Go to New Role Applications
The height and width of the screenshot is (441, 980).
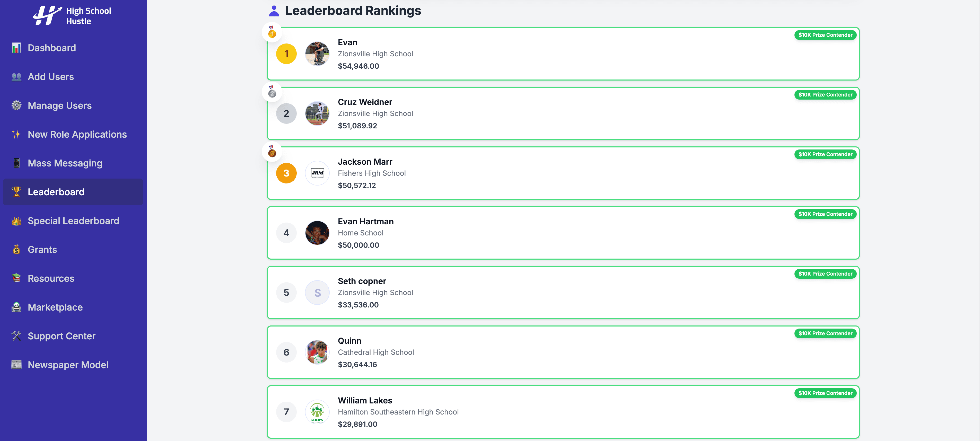[77, 134]
